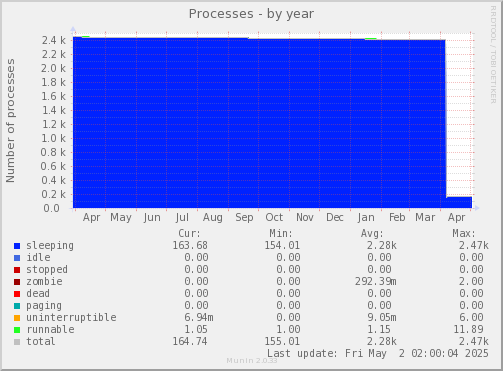Select the 'paging' legend label
The width and height of the screenshot is (503, 371).
(44, 306)
